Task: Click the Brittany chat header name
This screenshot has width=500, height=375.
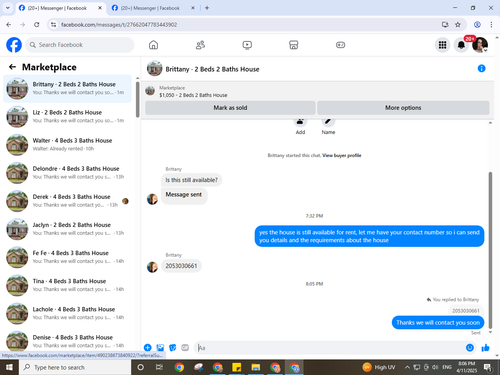Action: 212,69
